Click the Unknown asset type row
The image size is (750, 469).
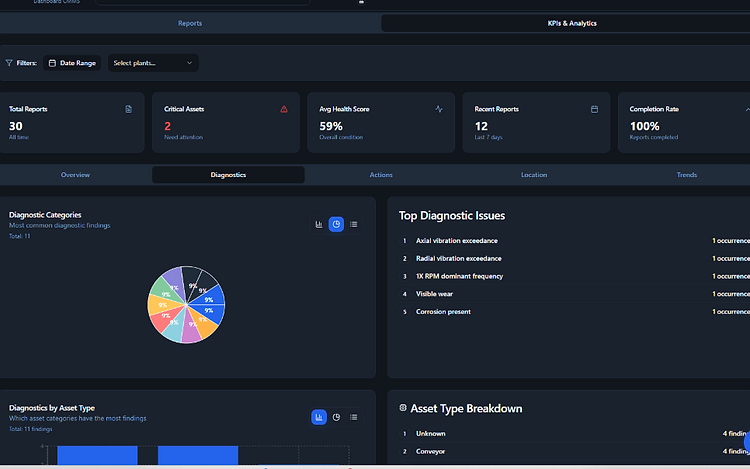pyautogui.click(x=574, y=434)
